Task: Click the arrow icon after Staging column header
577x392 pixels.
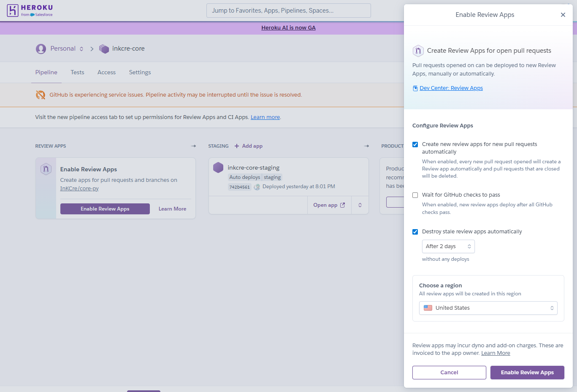Action: click(x=367, y=146)
